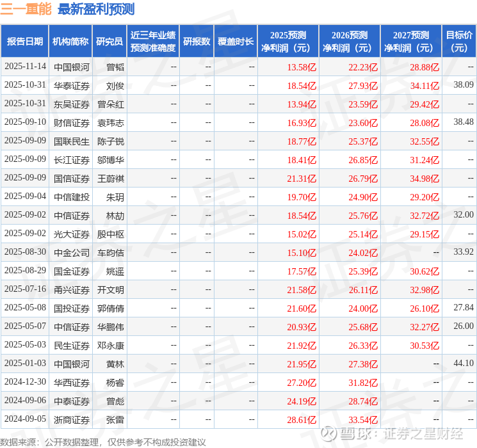Select 长江证券 institution cell
The image size is (477, 448).
tap(72, 160)
